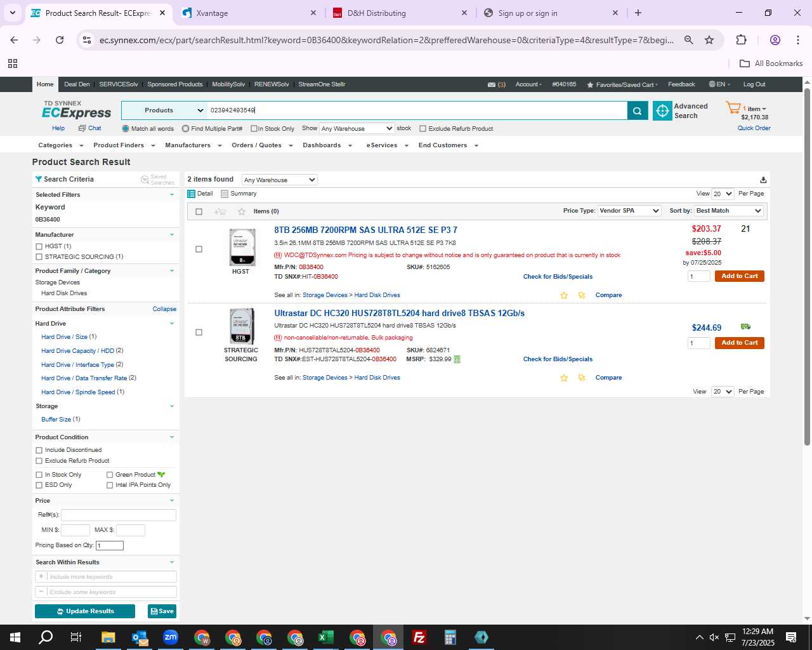Open Excel from taskbar
812x650 pixels.
coord(326,637)
